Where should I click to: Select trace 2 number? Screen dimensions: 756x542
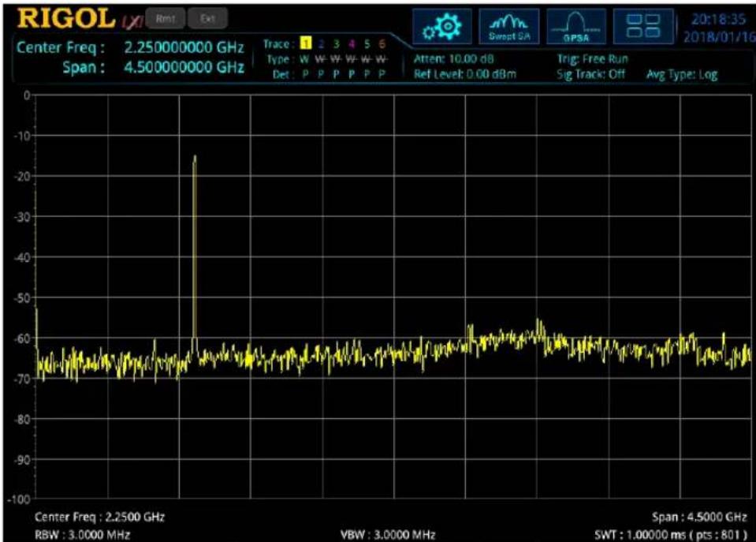tap(321, 44)
